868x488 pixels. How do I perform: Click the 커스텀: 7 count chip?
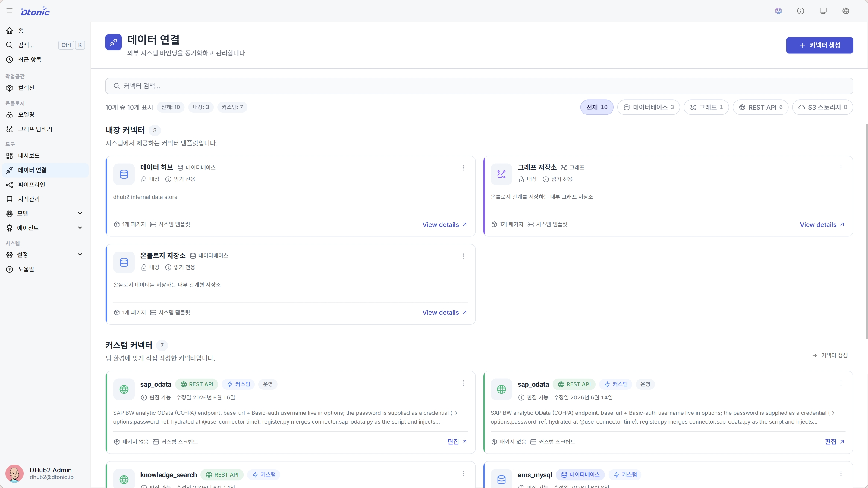point(232,107)
